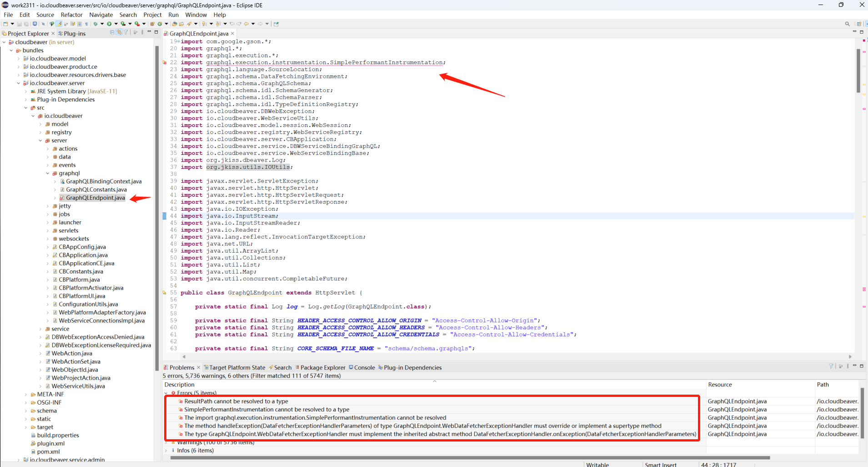The height and width of the screenshot is (467, 868).
Task: Click the Save All icon in the toolbar
Action: pyautogui.click(x=26, y=24)
